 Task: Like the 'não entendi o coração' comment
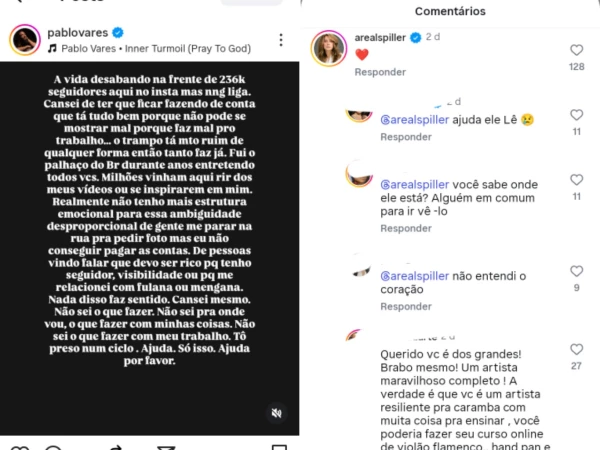tap(576, 271)
